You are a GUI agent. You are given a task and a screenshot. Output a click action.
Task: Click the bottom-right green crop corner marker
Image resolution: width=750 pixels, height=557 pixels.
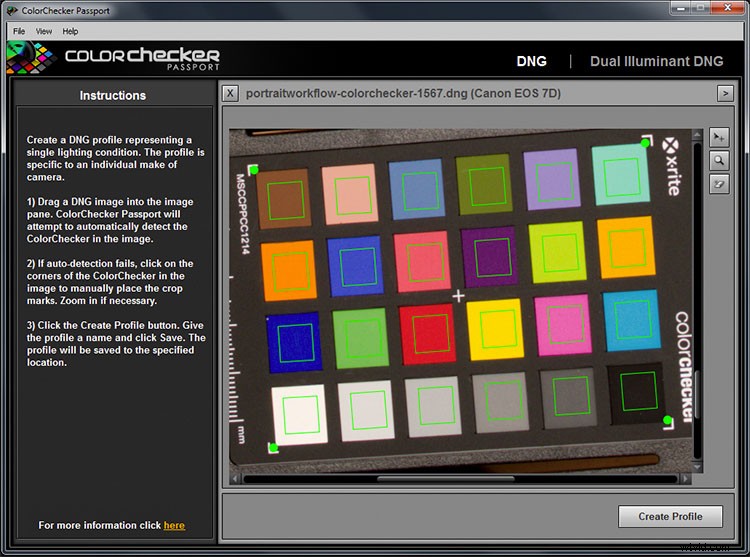click(x=667, y=420)
